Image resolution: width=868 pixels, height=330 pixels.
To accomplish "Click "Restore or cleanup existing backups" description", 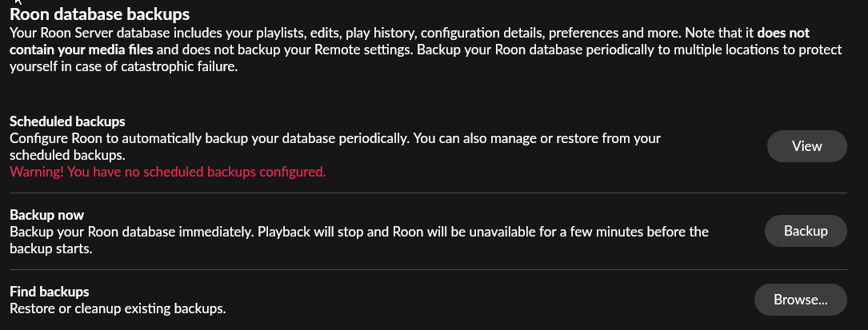I will click(x=117, y=308).
